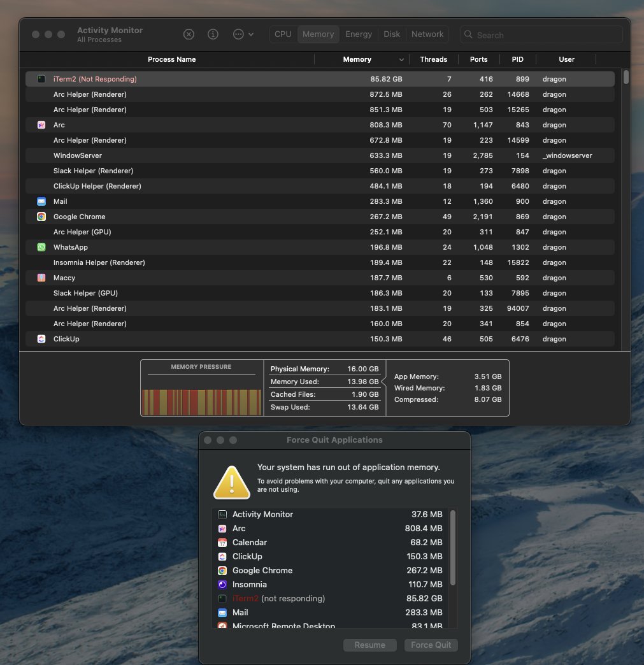Select Insomnia entry in Force Quit list

tap(331, 584)
